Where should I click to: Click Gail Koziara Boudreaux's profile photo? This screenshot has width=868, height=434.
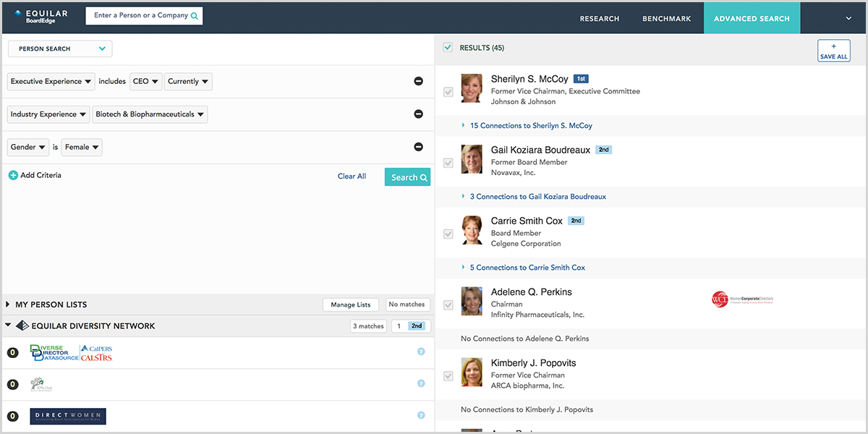(472, 159)
